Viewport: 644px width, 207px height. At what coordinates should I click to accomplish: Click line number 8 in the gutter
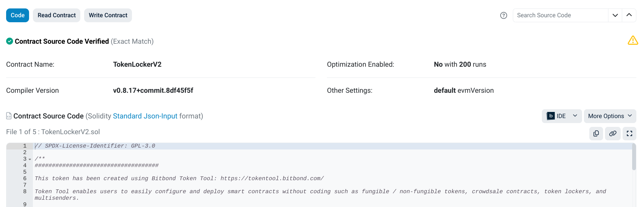tap(25, 192)
